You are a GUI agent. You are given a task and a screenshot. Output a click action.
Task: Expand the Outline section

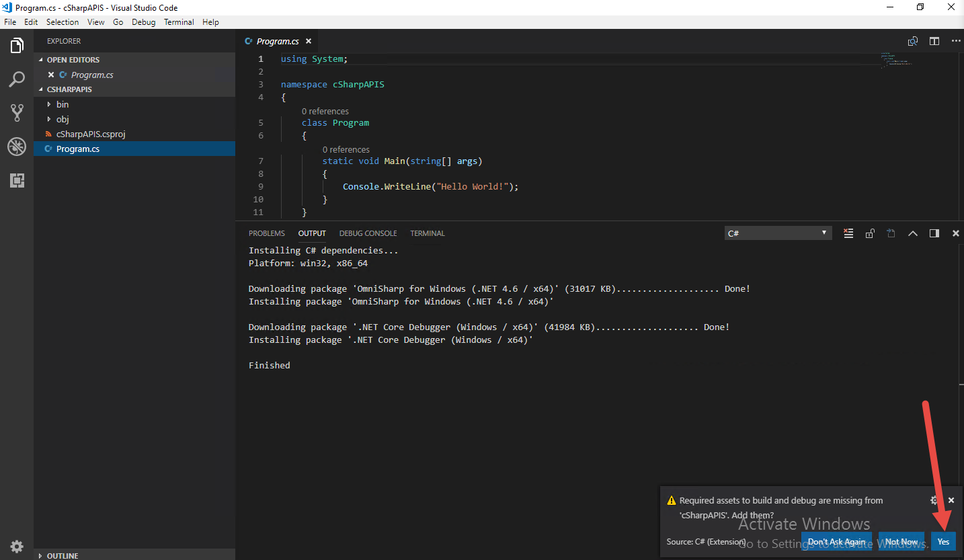pos(134,555)
